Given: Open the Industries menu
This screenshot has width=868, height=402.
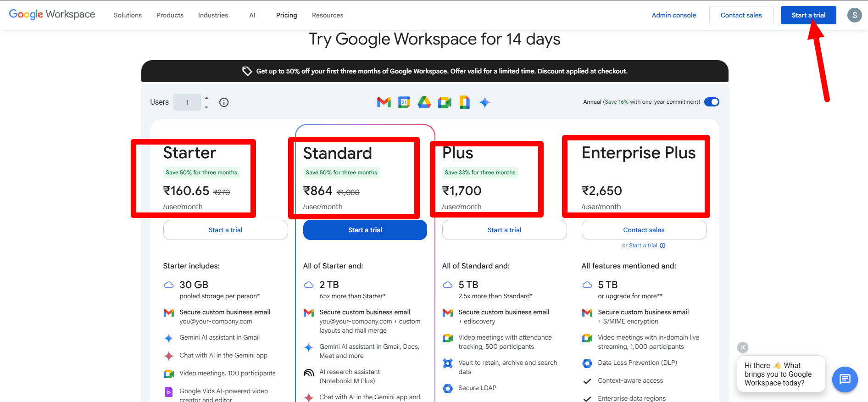Looking at the screenshot, I should click(213, 15).
